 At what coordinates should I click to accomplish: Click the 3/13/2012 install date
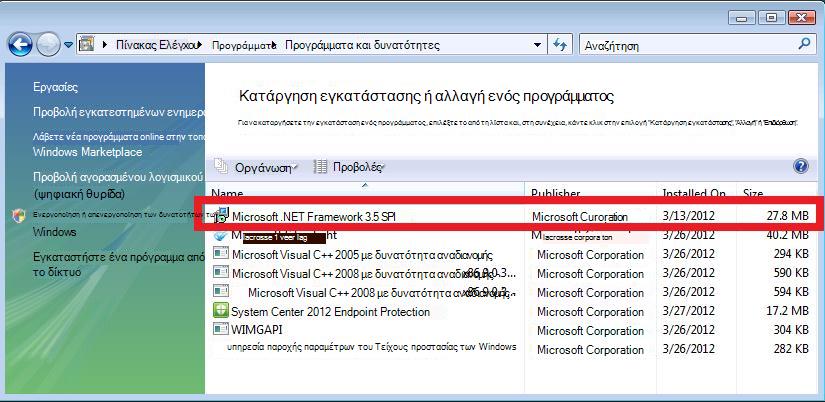(x=689, y=216)
